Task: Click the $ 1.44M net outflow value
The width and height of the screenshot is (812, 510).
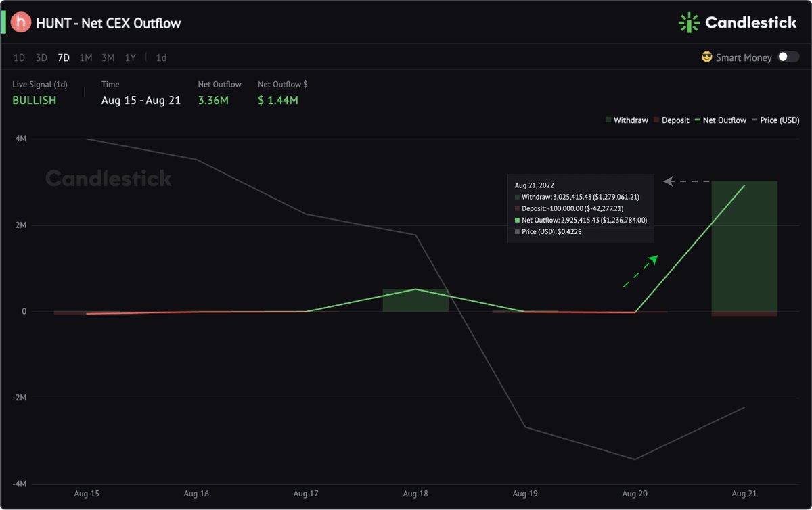Action: click(278, 100)
